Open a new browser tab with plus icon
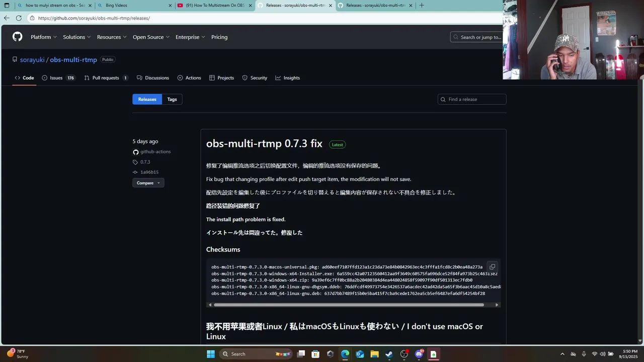644x362 pixels. (422, 6)
